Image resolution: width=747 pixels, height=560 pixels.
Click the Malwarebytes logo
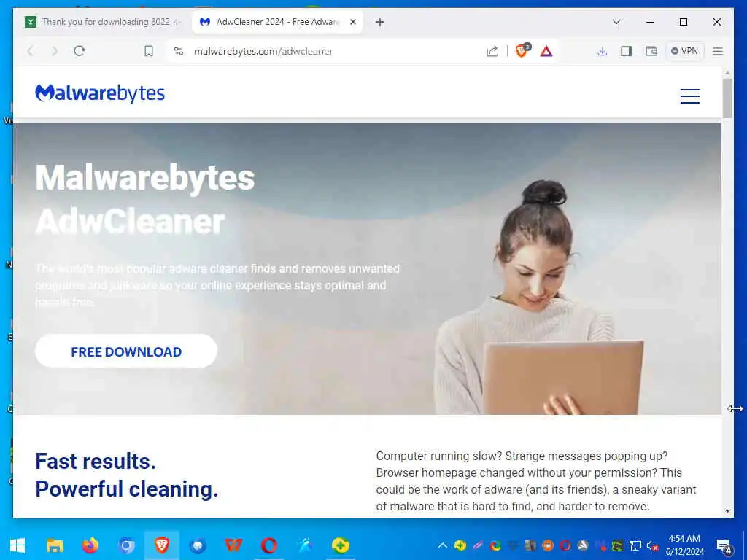[100, 93]
